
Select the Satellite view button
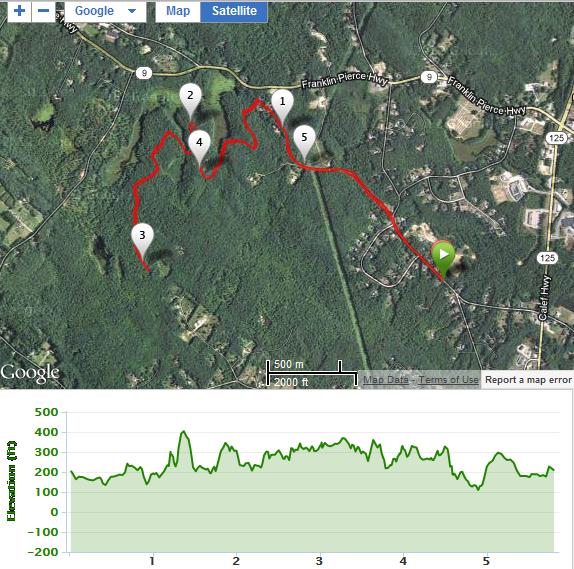[x=234, y=11]
